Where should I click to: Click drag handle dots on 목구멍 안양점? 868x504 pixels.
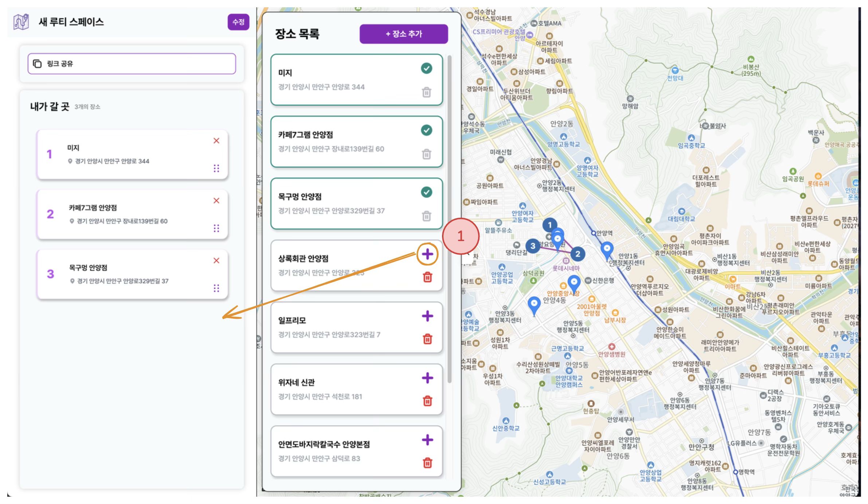(x=216, y=288)
